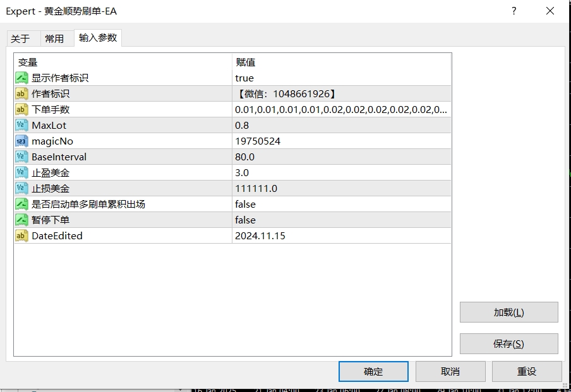Click the integer icon beside magicNo

(x=21, y=141)
